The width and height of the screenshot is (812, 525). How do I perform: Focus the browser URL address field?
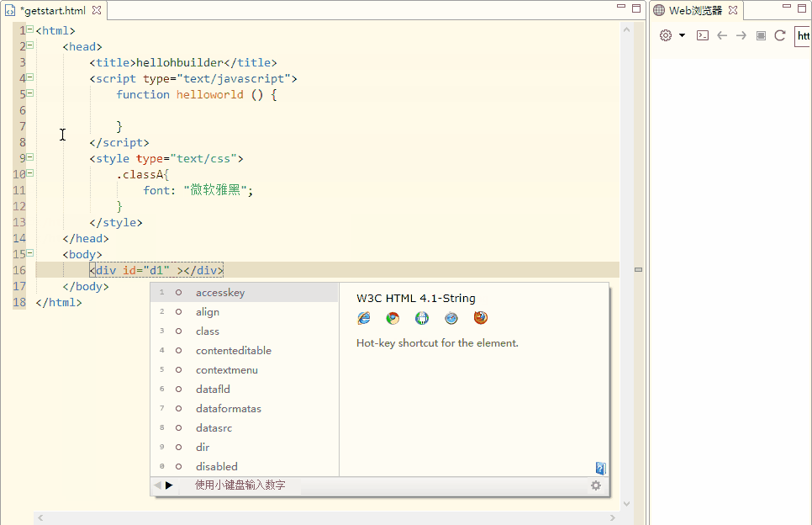803,36
